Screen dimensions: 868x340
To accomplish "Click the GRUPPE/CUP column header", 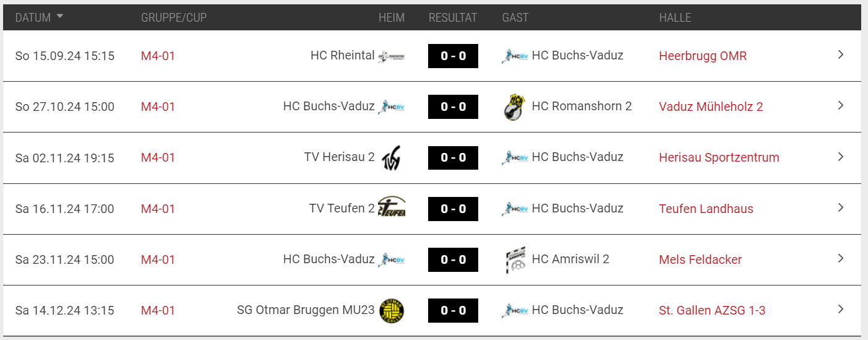I will point(174,18).
